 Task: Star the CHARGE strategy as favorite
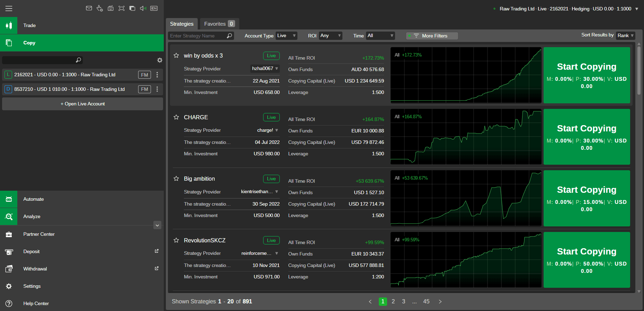[x=176, y=117]
